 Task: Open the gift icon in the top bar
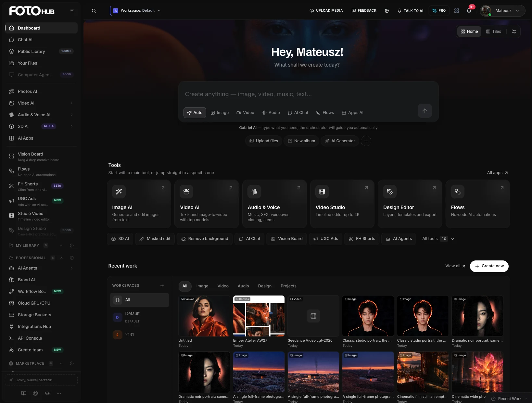coord(387,11)
